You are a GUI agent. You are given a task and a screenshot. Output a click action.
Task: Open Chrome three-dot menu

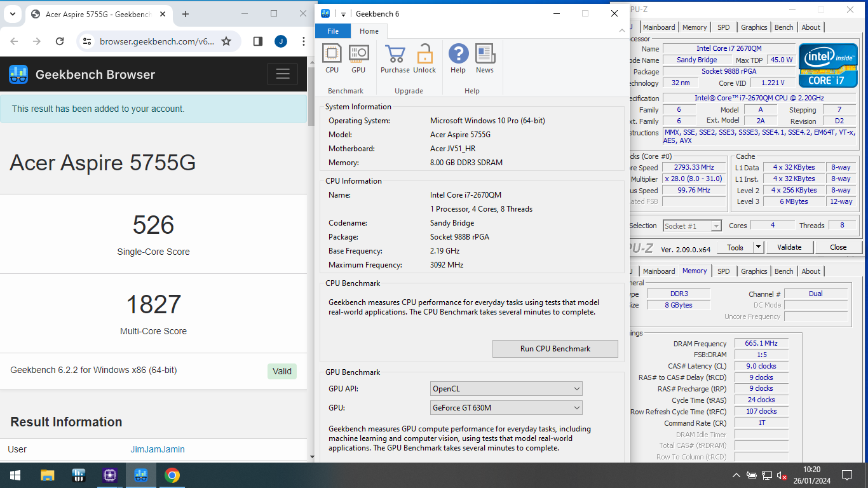click(x=303, y=41)
